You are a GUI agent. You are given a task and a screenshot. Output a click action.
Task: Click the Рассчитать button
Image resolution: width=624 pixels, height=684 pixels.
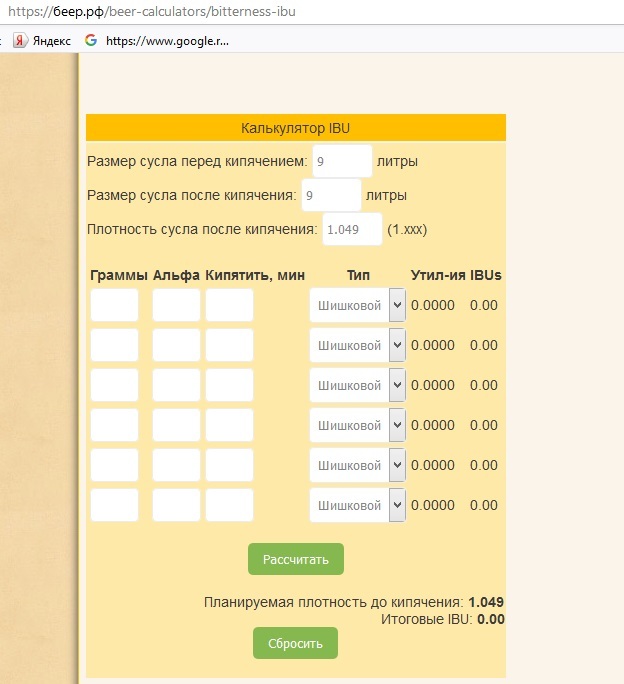tap(295, 559)
